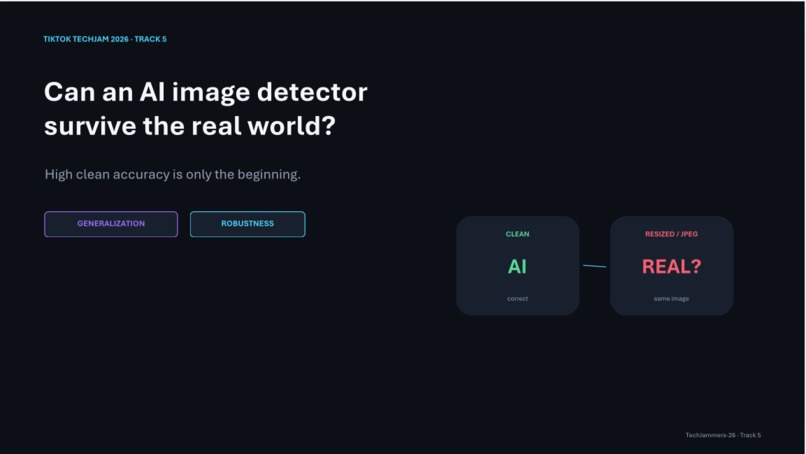
Task: Click the headline 'Can an AI image detector'
Action: 206,93
